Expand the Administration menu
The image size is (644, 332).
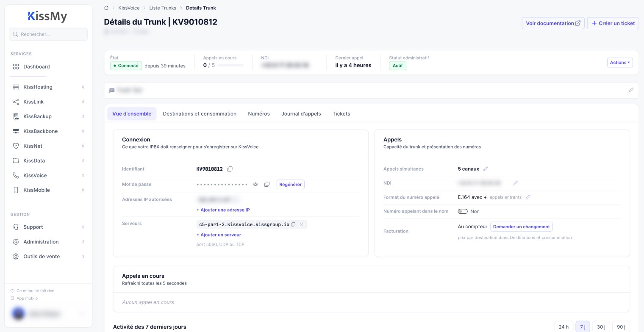83,242
